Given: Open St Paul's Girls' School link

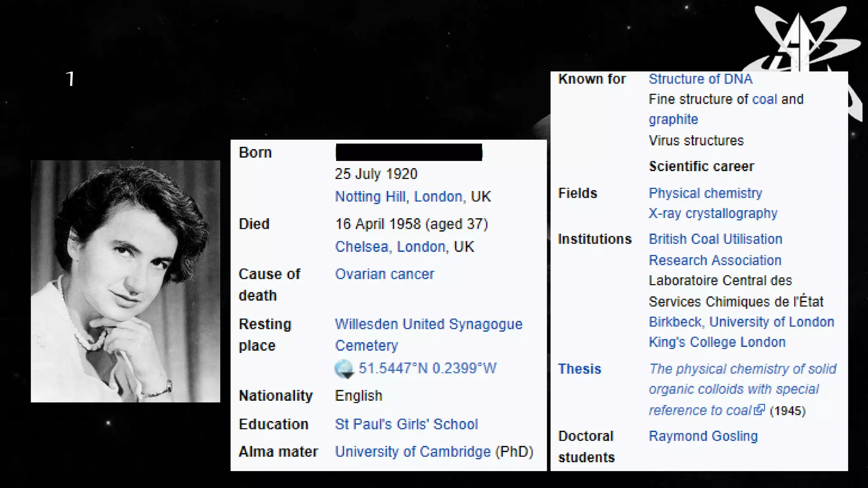Looking at the screenshot, I should [406, 424].
